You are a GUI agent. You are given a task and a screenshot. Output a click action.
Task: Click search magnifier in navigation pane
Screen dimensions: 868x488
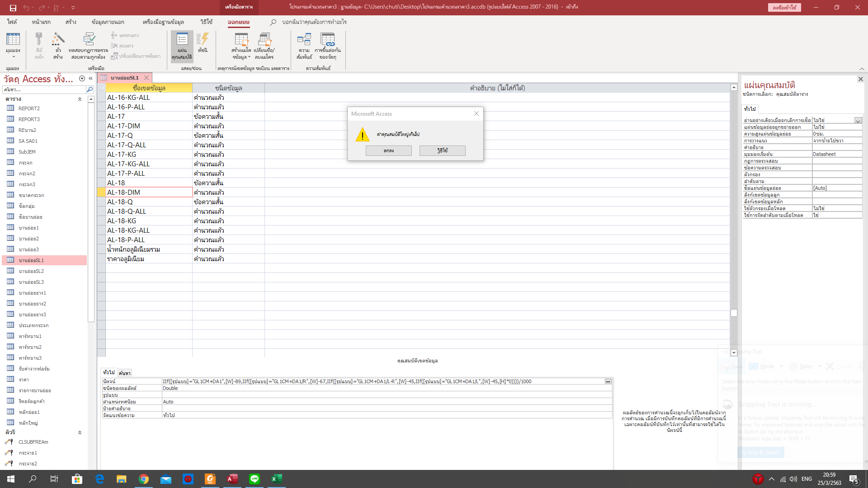tap(90, 89)
